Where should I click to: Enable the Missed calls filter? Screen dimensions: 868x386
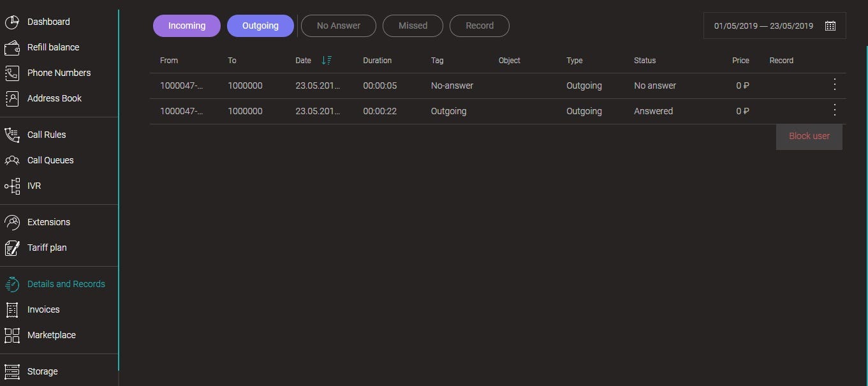coord(413,26)
